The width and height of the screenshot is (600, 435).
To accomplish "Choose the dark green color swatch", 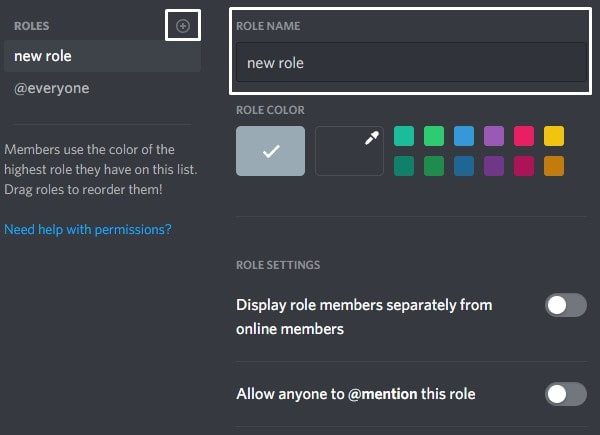I will click(434, 166).
